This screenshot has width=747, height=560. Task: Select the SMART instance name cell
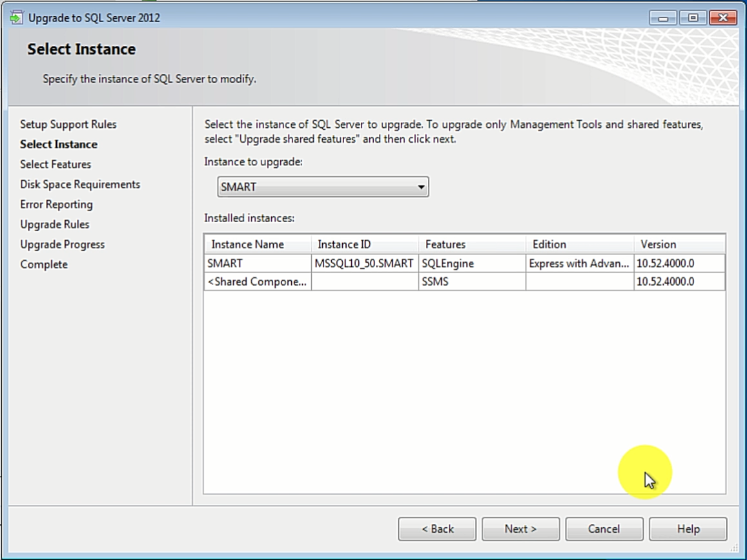[x=258, y=264]
